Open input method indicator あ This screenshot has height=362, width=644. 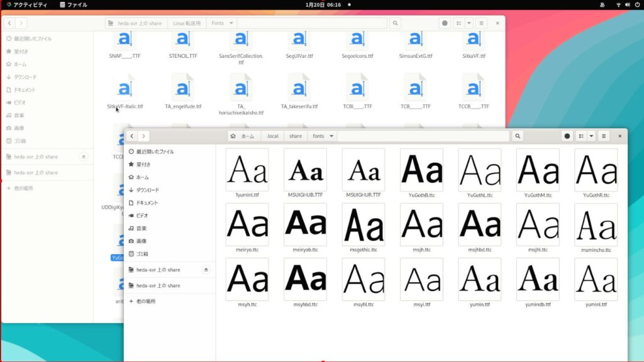point(602,5)
